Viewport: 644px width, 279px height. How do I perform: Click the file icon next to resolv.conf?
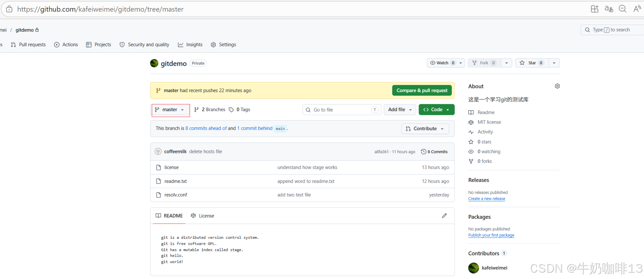coord(159,195)
